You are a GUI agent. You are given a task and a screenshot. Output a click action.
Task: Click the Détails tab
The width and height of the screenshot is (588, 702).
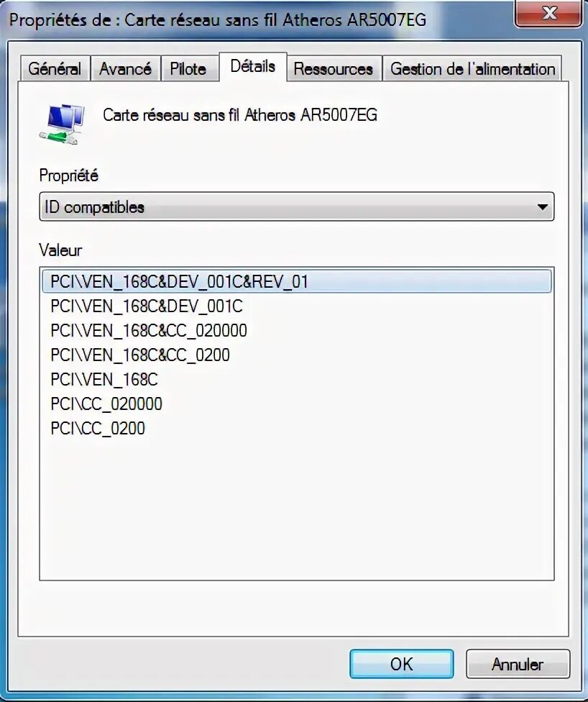(253, 67)
